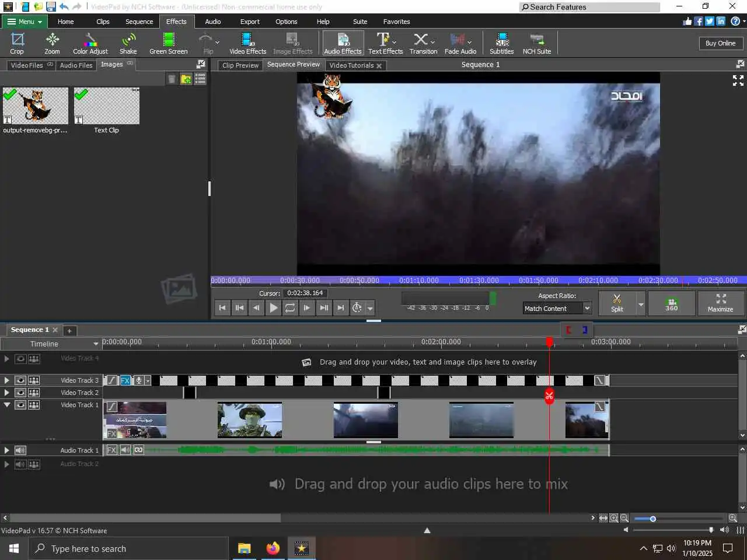Switch to the Audio Files bin tab
The height and width of the screenshot is (560, 747).
pos(76,65)
